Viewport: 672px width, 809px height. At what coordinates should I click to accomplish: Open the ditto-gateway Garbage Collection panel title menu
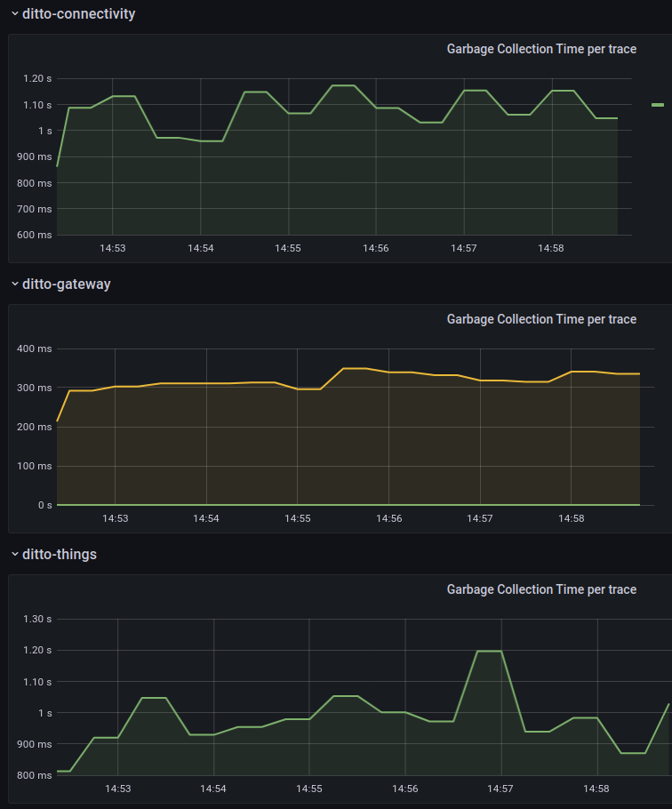point(540,319)
